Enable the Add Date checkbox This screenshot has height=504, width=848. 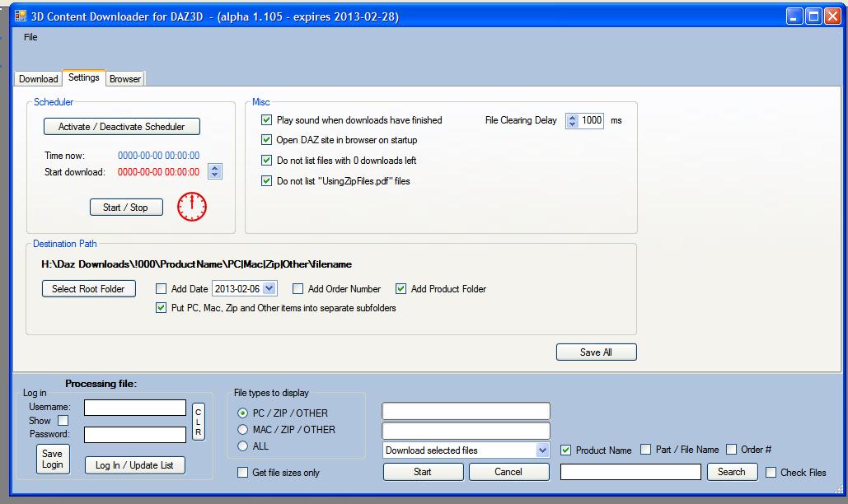click(161, 289)
